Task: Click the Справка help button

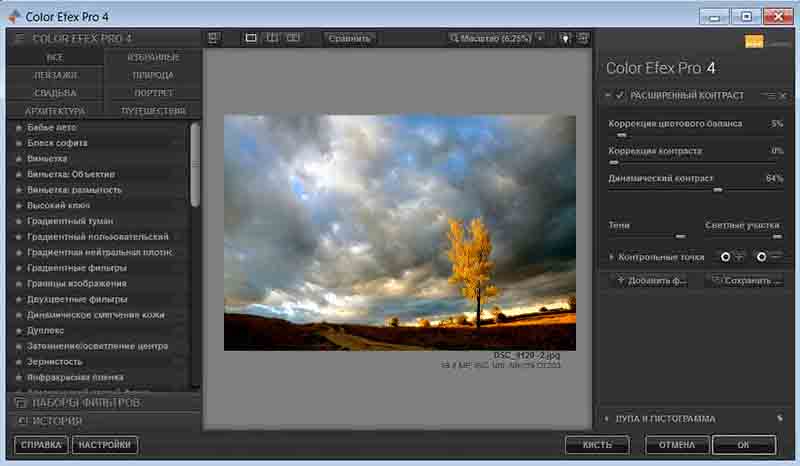Action: (41, 445)
